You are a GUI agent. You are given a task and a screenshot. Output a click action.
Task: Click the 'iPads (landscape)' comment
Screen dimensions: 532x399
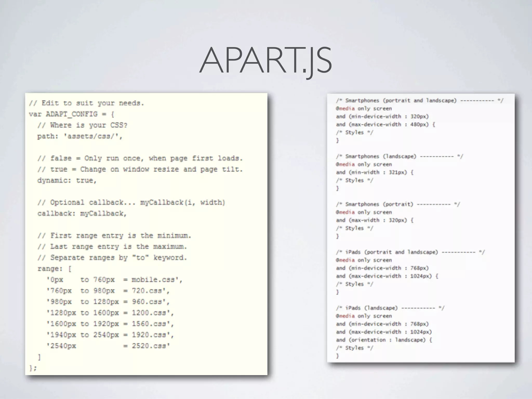(390, 308)
